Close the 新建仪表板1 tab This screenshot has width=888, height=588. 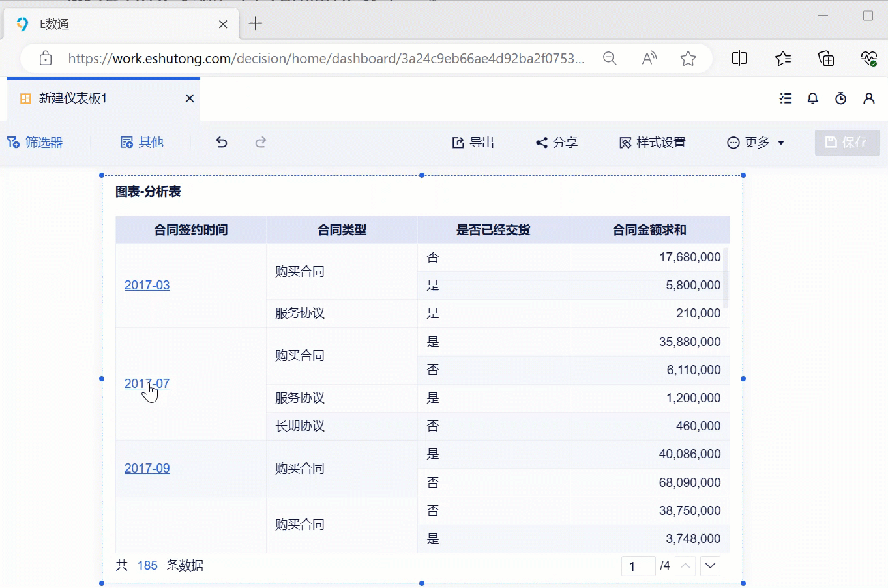tap(190, 98)
